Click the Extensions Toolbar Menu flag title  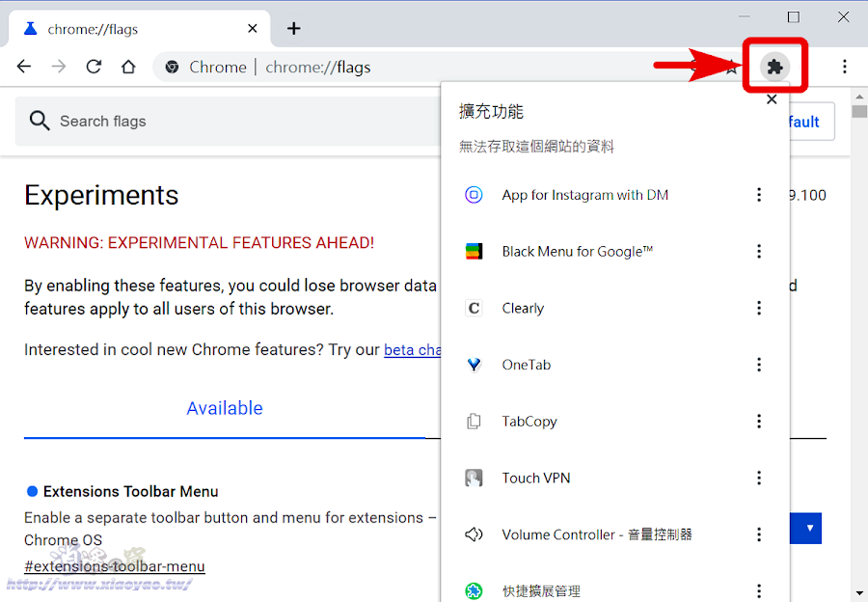130,491
